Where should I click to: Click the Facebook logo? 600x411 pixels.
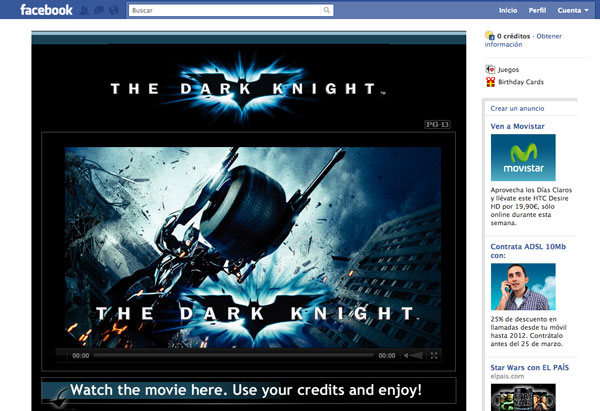[46, 10]
